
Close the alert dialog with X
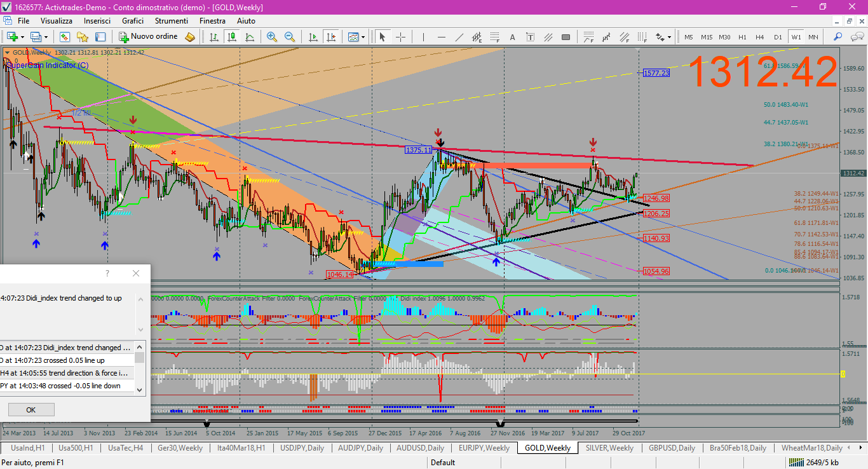pos(135,273)
